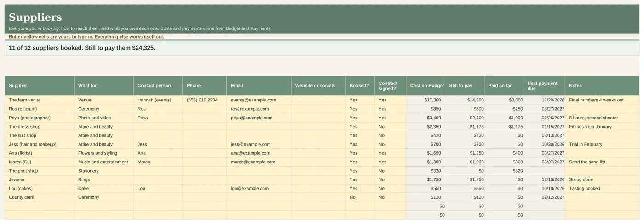Click the '$14,360' still to pay cell
644x224 pixels.
[465, 100]
